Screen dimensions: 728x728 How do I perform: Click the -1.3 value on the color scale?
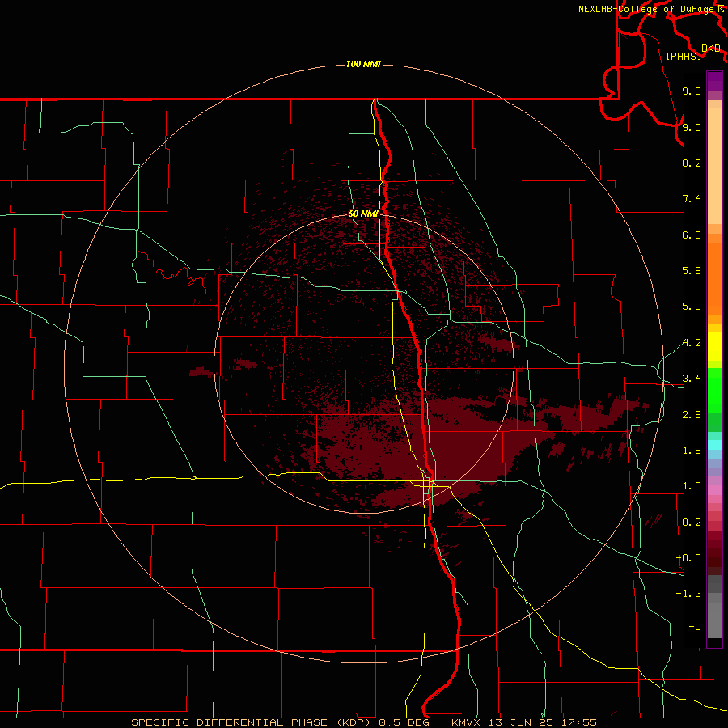(688, 594)
